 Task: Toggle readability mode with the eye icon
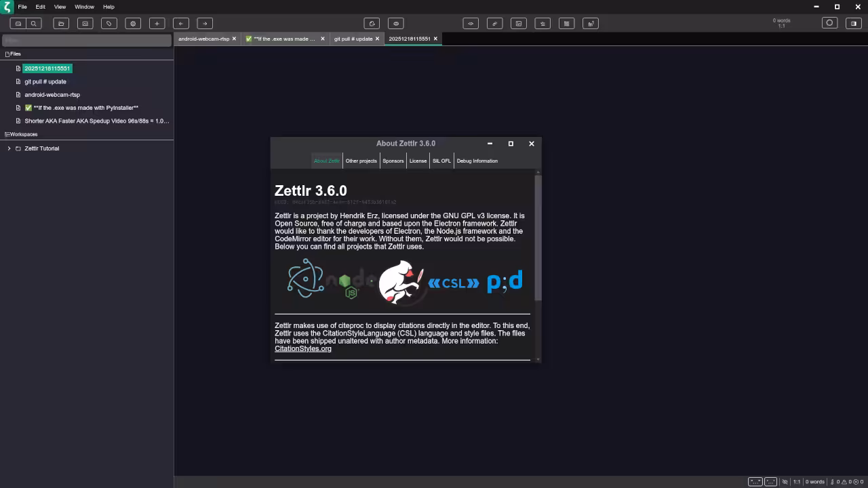395,23
